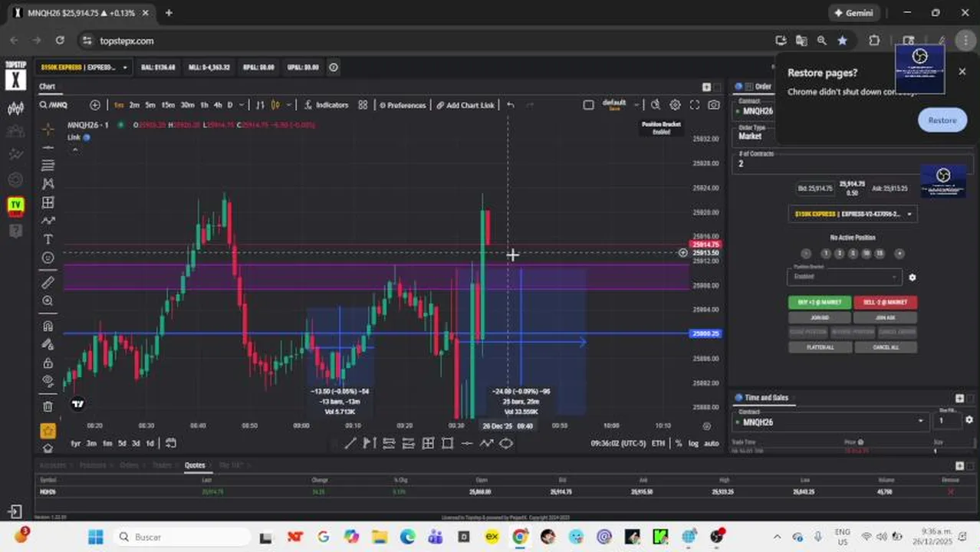Expand the timeframe dropdown arrow
This screenshot has width=980, height=552.
coord(241,105)
